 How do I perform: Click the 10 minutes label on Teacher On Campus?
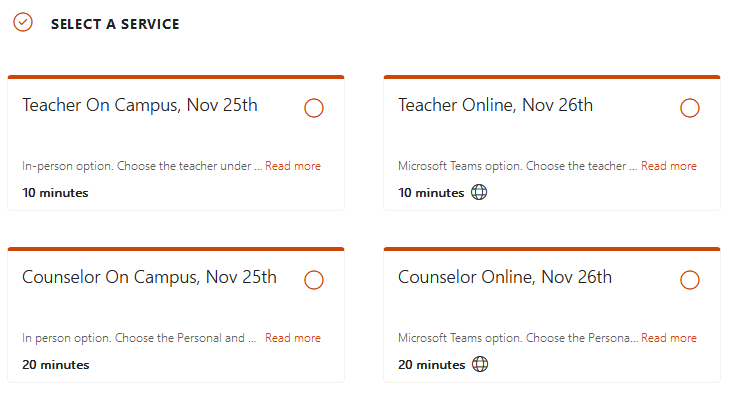click(x=55, y=193)
